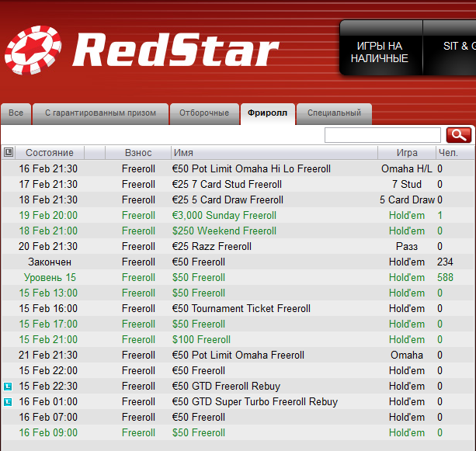Focus the tournament search text field
The width and height of the screenshot is (476, 451).
click(382, 135)
